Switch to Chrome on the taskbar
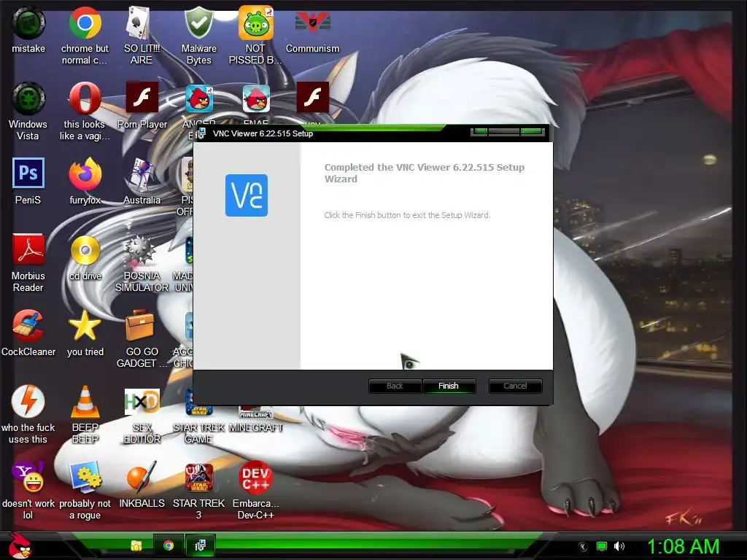The height and width of the screenshot is (560, 747). 169,545
